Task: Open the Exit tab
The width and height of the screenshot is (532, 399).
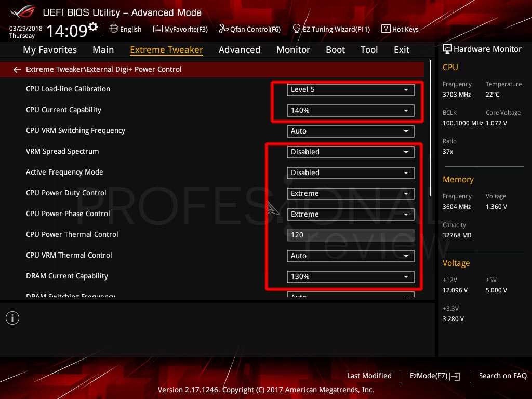Action: [402, 50]
